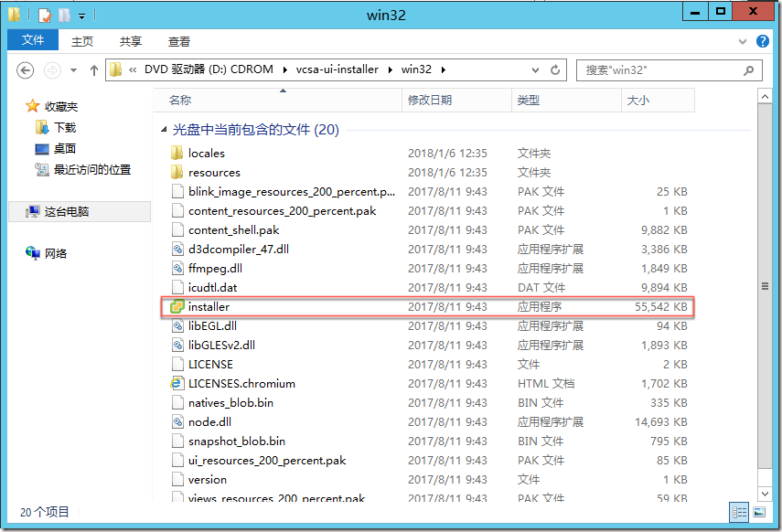This screenshot has width=782, height=532.
Task: Click the New folder quick access icon
Action: (64, 16)
